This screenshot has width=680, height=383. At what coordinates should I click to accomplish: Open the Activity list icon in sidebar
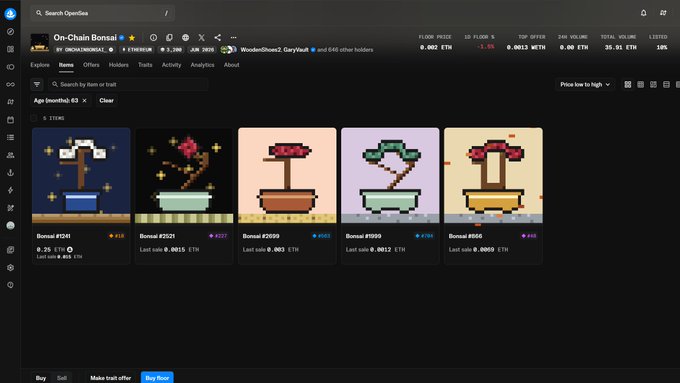tap(10, 137)
